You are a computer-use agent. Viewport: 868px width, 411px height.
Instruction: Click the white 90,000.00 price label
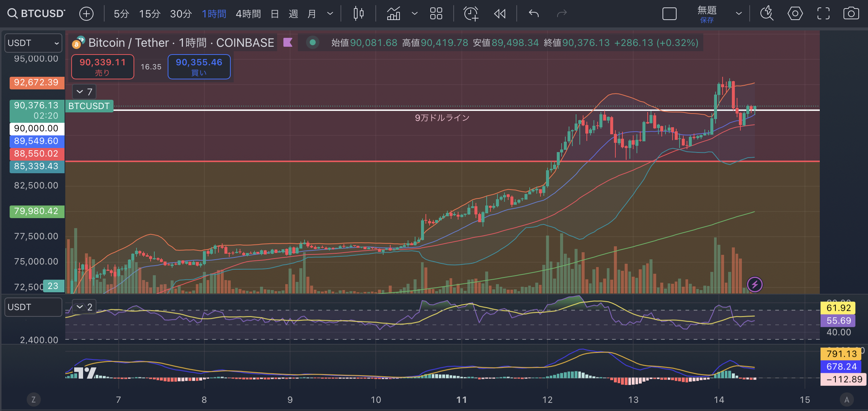pyautogui.click(x=37, y=128)
